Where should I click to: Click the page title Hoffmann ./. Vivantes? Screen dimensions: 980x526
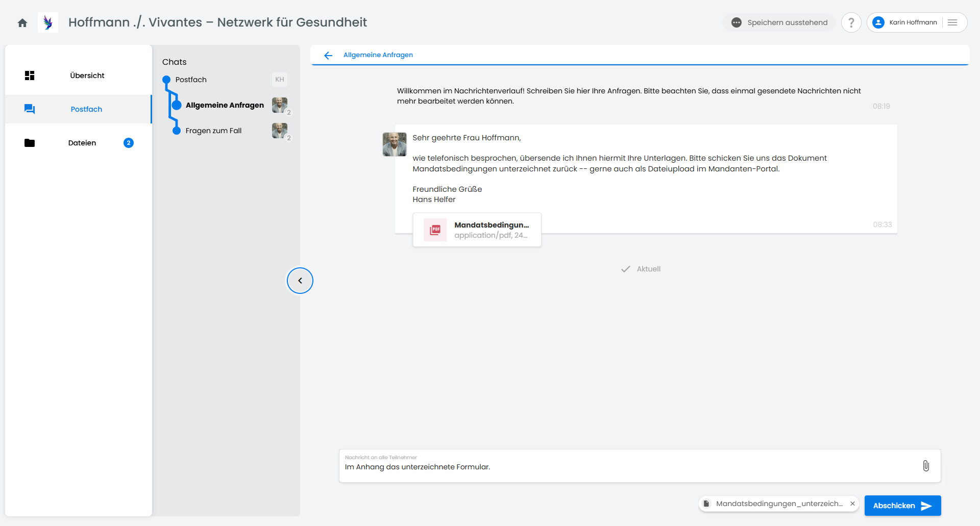click(x=217, y=22)
